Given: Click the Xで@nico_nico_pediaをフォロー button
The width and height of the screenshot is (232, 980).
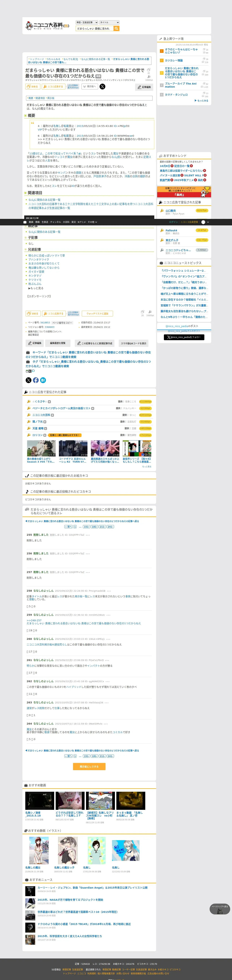Looking at the screenshot, I should 184,337.
